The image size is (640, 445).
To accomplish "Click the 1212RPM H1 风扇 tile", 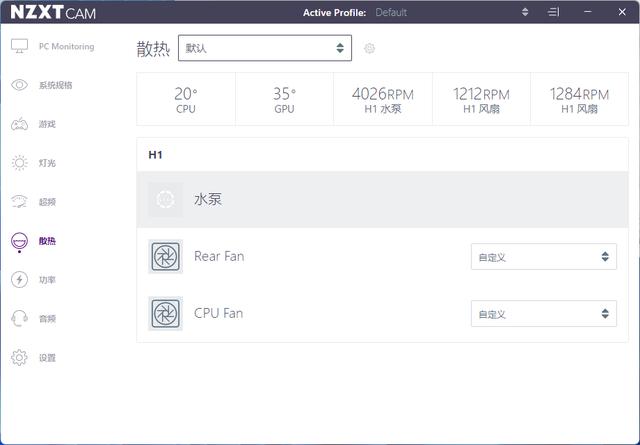I will (x=481, y=99).
